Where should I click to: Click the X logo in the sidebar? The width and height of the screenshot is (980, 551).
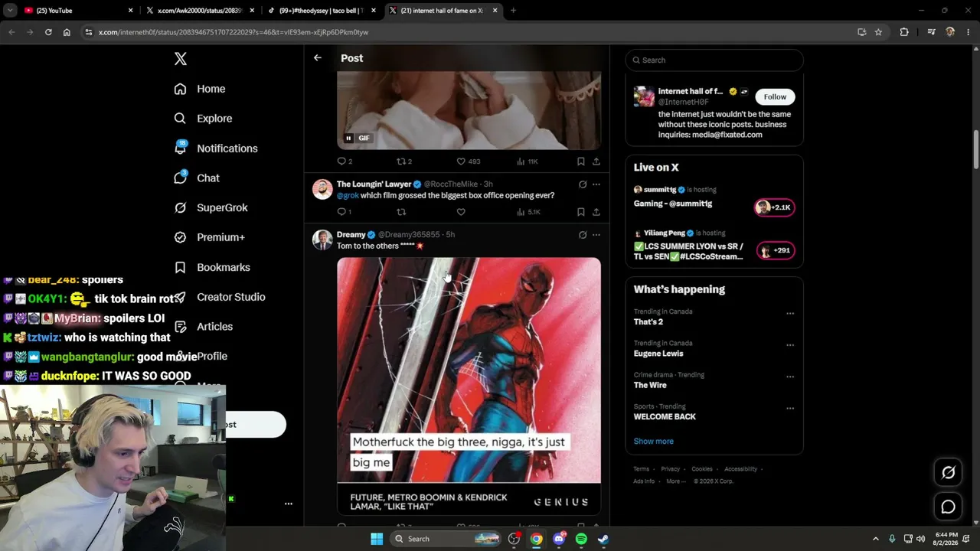tap(181, 59)
